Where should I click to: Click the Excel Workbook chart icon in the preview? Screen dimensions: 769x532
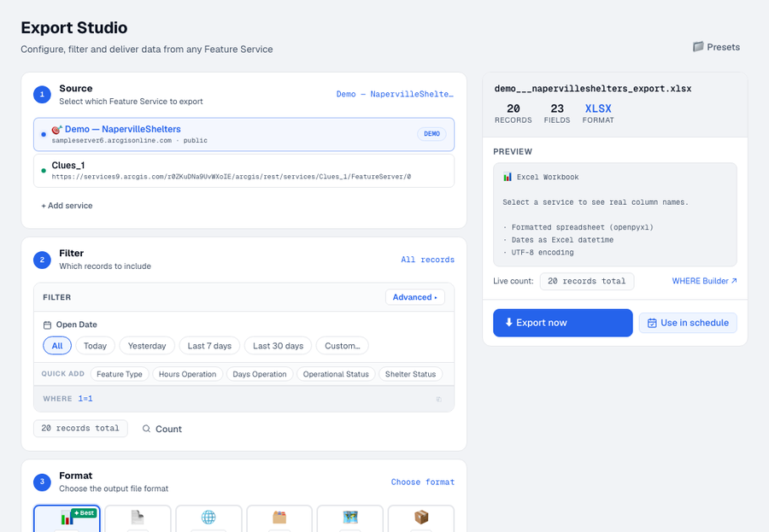508,177
